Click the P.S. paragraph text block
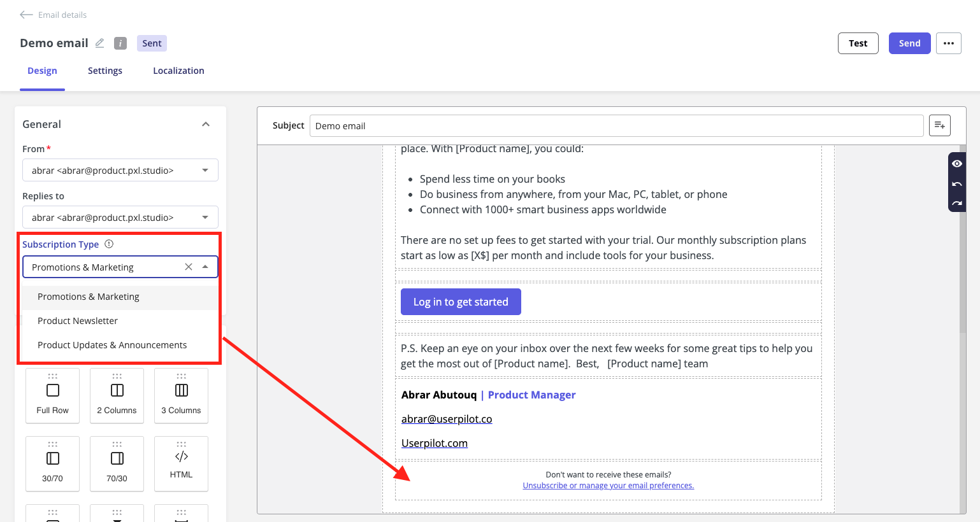Image resolution: width=980 pixels, height=522 pixels. (x=607, y=356)
